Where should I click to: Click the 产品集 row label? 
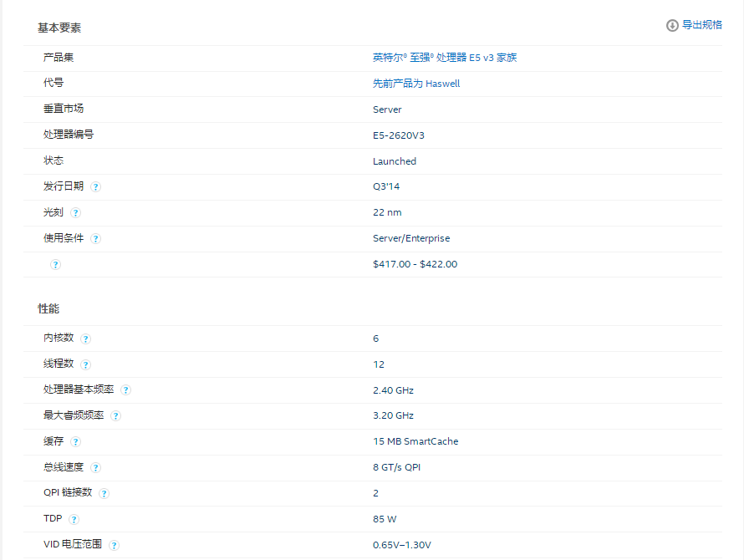[x=59, y=58]
